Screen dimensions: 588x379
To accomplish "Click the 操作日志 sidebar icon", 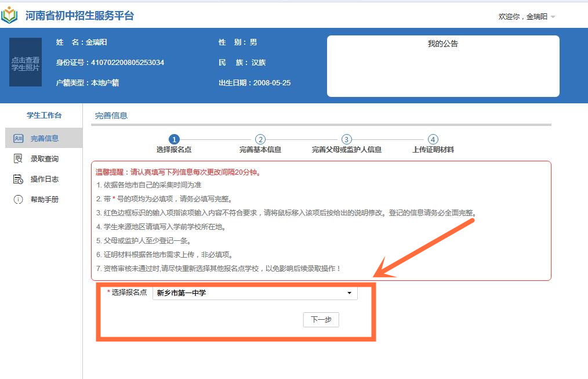I will pos(18,179).
